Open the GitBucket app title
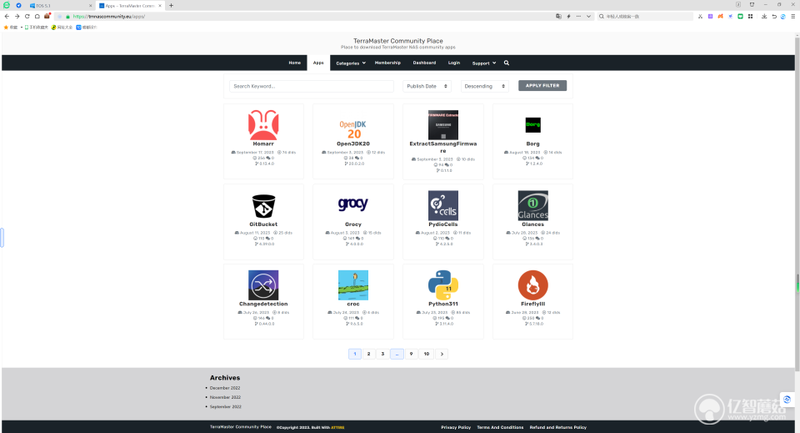The image size is (800, 433). (x=263, y=224)
